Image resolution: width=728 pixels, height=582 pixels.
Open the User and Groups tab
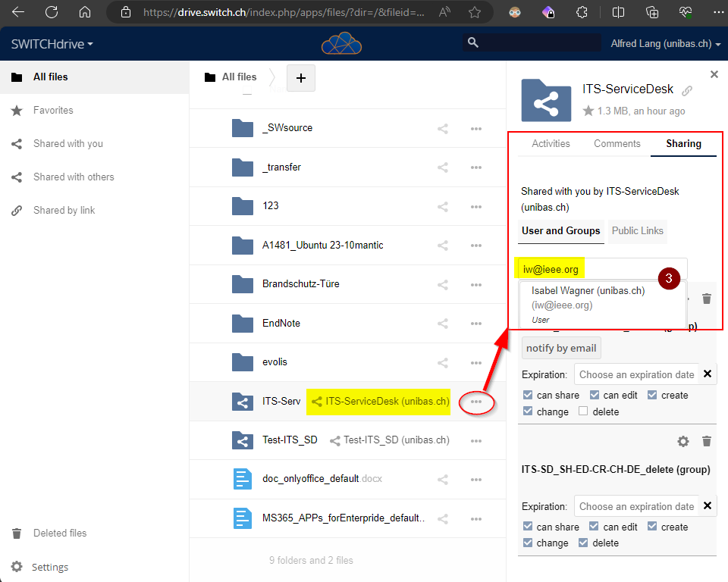pyautogui.click(x=561, y=230)
